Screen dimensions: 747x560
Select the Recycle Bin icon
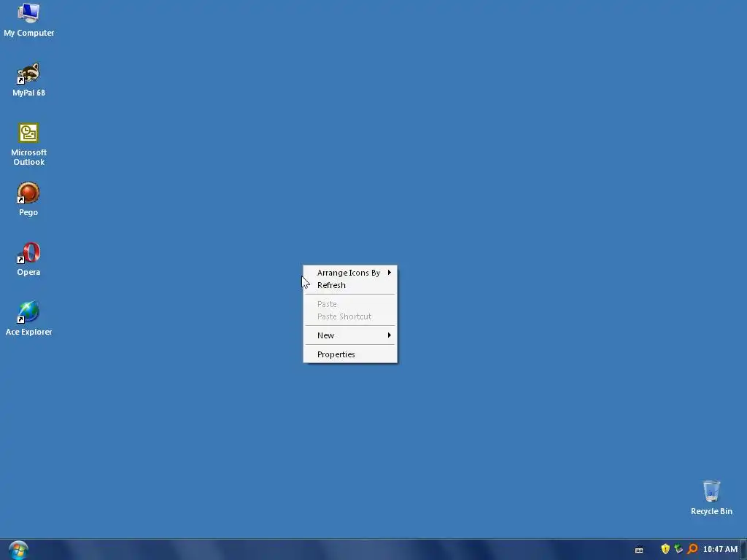pyautogui.click(x=711, y=497)
